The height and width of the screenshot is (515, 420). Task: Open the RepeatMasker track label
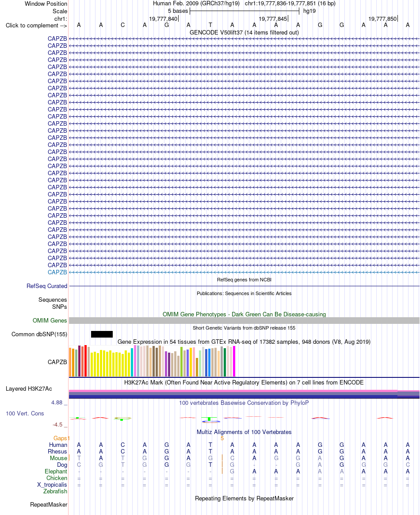pos(49,505)
